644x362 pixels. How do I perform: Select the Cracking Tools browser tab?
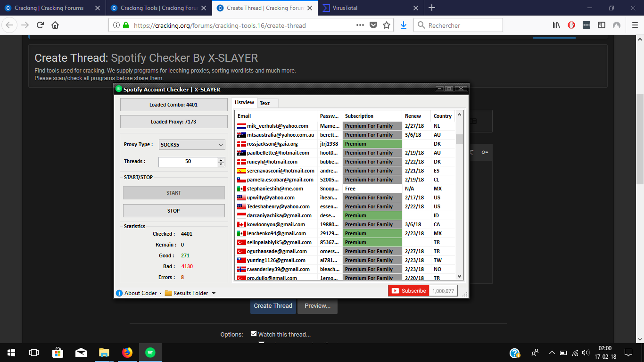click(x=158, y=8)
